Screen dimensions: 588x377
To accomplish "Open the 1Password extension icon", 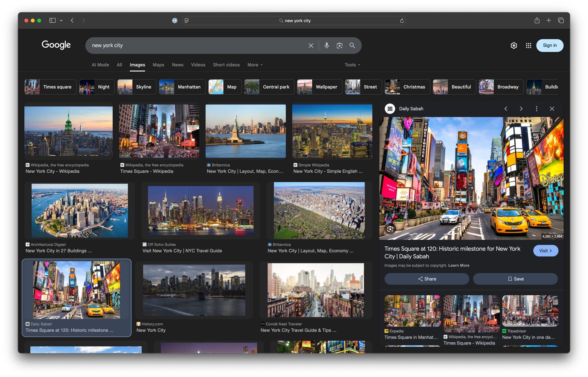I will tap(175, 21).
